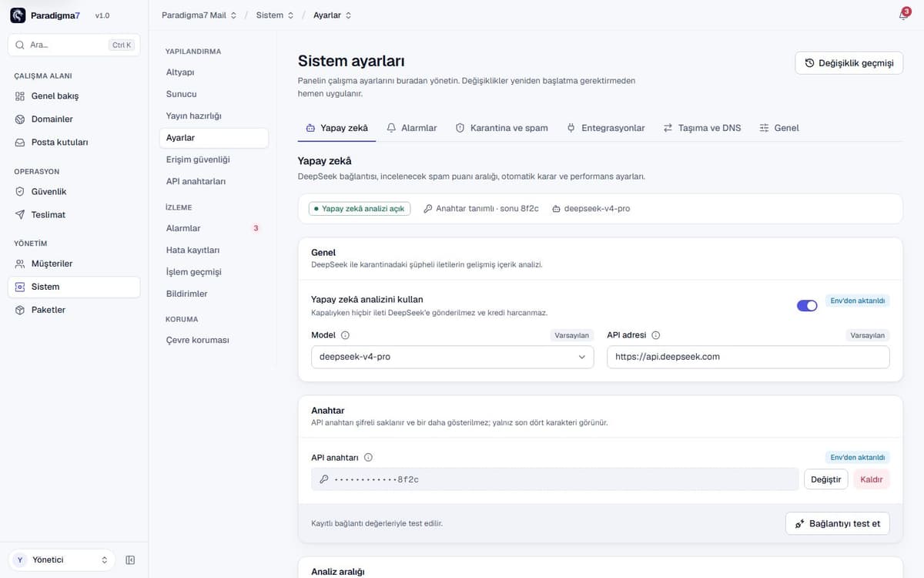924x578 pixels.
Task: Collapse the sidebar panel icon
Action: 130,560
